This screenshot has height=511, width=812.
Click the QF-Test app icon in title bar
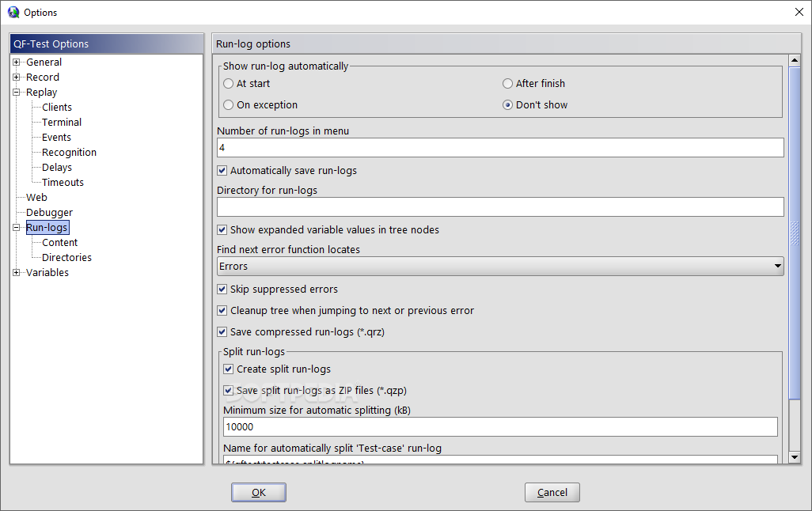(x=13, y=12)
